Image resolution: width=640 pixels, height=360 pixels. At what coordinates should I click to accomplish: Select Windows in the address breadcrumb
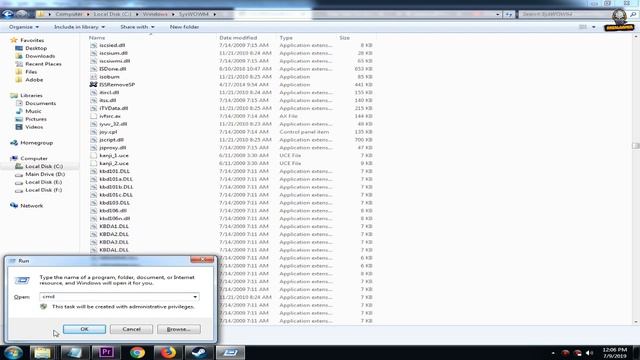click(x=155, y=14)
